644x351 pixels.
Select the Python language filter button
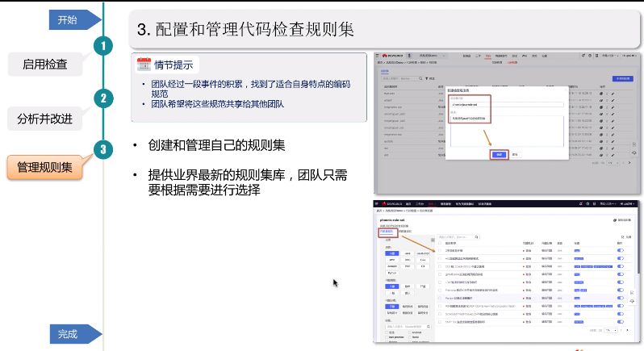[392, 273]
